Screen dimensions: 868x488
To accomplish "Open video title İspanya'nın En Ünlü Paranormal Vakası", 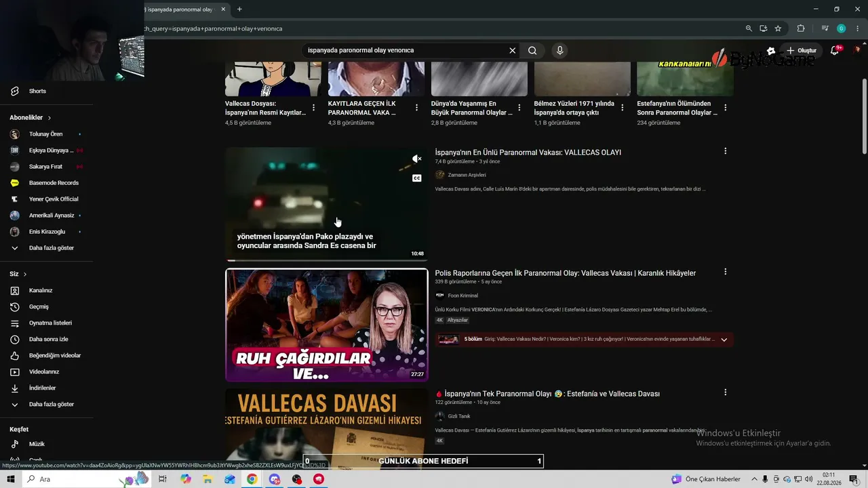I will [528, 152].
